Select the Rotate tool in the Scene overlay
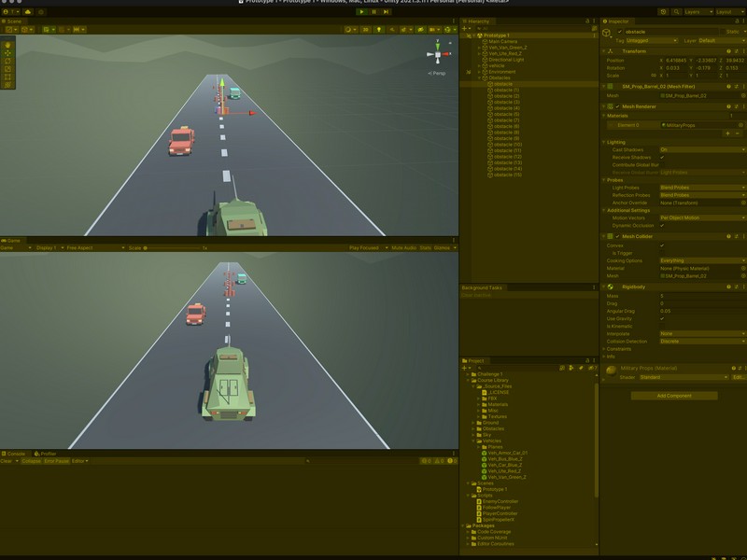This screenshot has width=747, height=560. pos(7,61)
